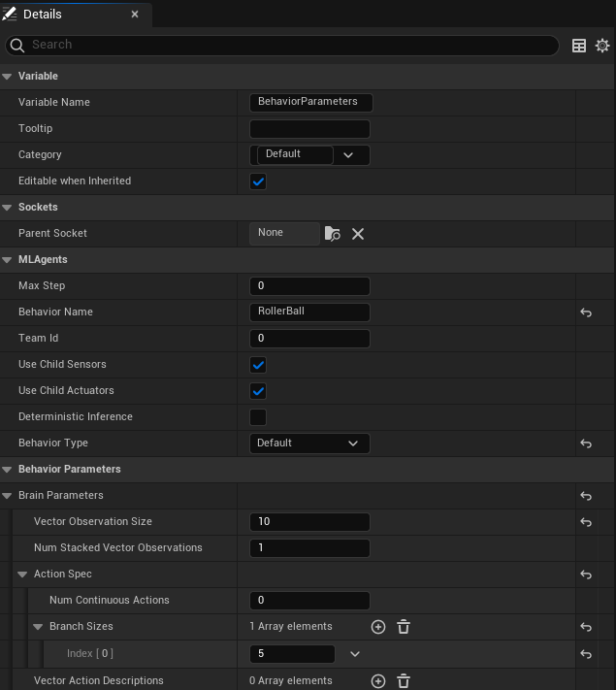Screen dimensions: 616x690
Task: Open the Details view options gear
Action: 602,46
